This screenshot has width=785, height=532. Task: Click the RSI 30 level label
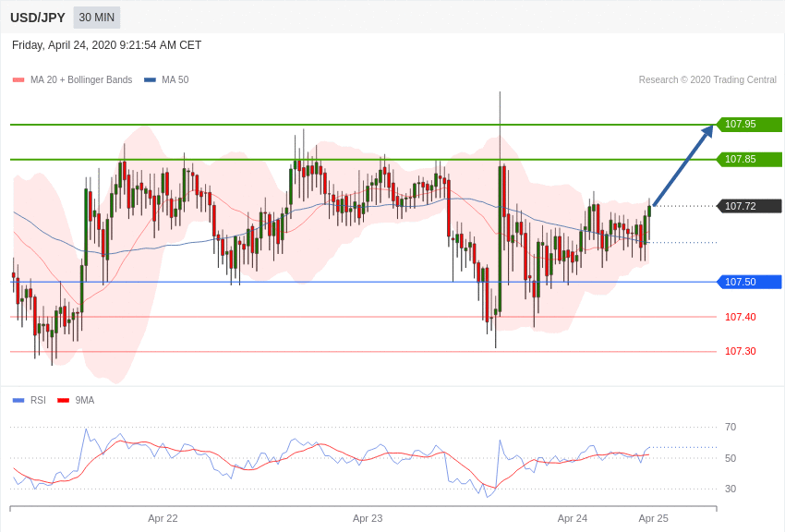click(x=731, y=489)
